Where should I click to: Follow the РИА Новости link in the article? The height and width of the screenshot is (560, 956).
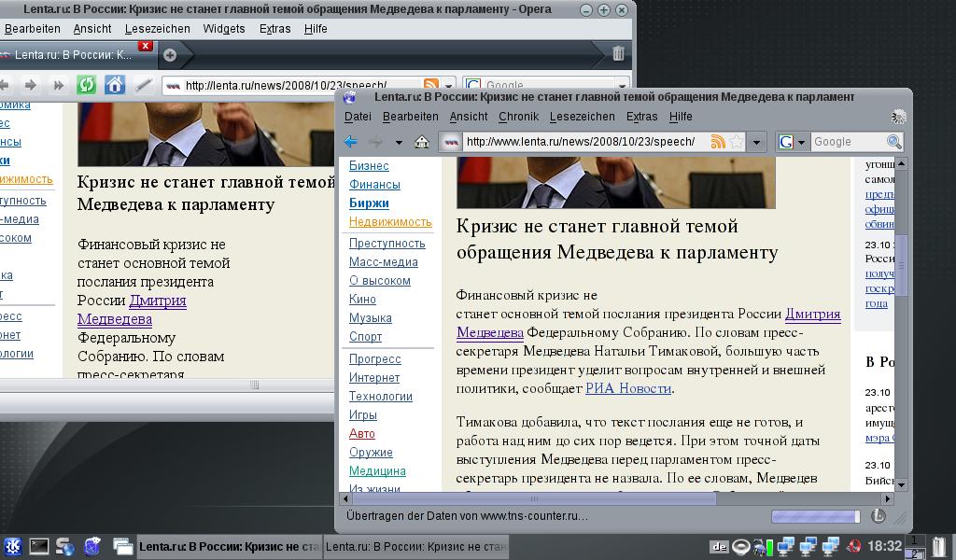(628, 389)
